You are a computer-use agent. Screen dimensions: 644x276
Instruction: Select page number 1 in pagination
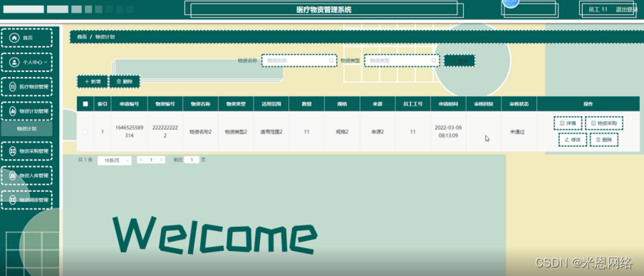coord(151,160)
